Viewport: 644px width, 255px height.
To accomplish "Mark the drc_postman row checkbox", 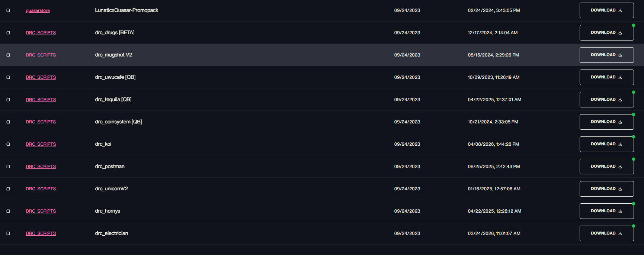I will [8, 167].
